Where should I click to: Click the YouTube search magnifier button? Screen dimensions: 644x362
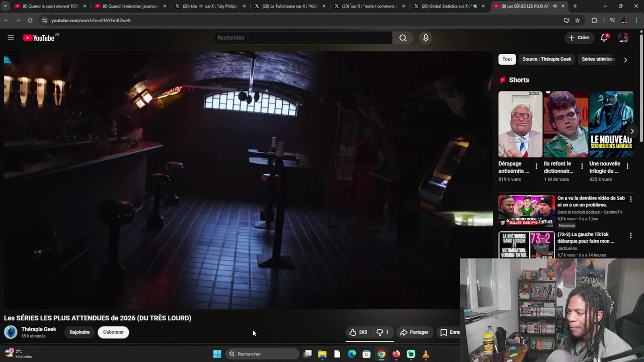(403, 38)
